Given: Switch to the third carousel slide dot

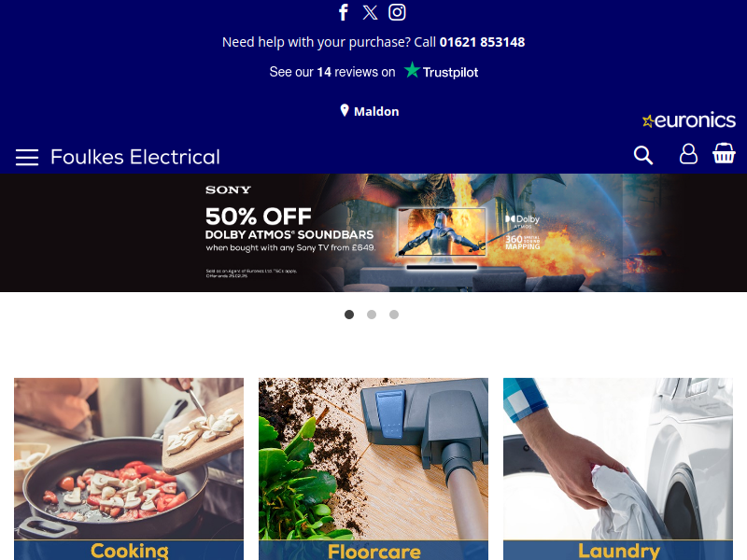Looking at the screenshot, I should pos(394,315).
